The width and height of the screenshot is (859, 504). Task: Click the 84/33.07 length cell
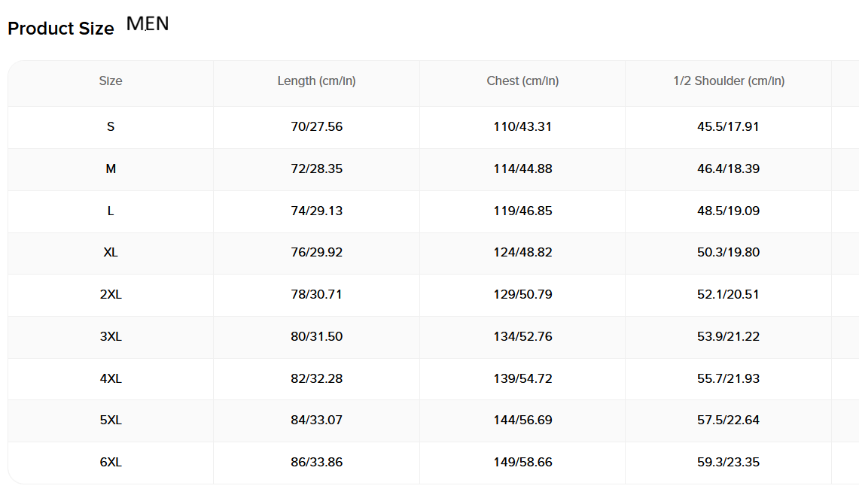[x=317, y=421]
